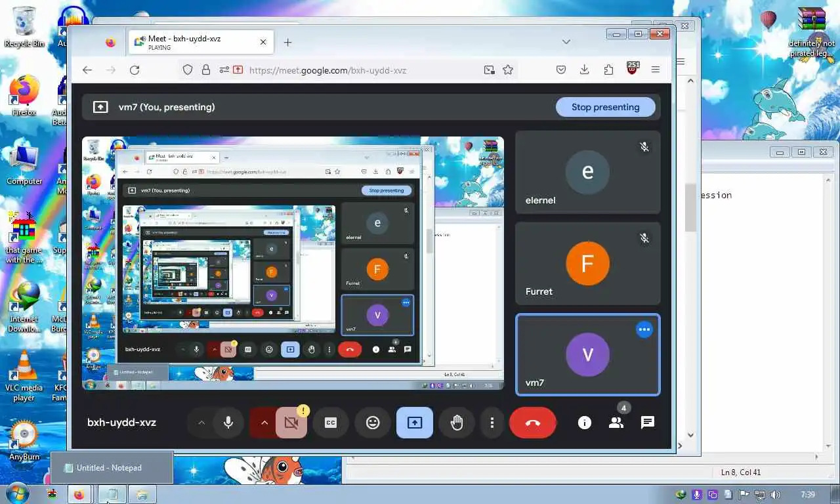Open Firefox desktop shortcut

coord(24,96)
